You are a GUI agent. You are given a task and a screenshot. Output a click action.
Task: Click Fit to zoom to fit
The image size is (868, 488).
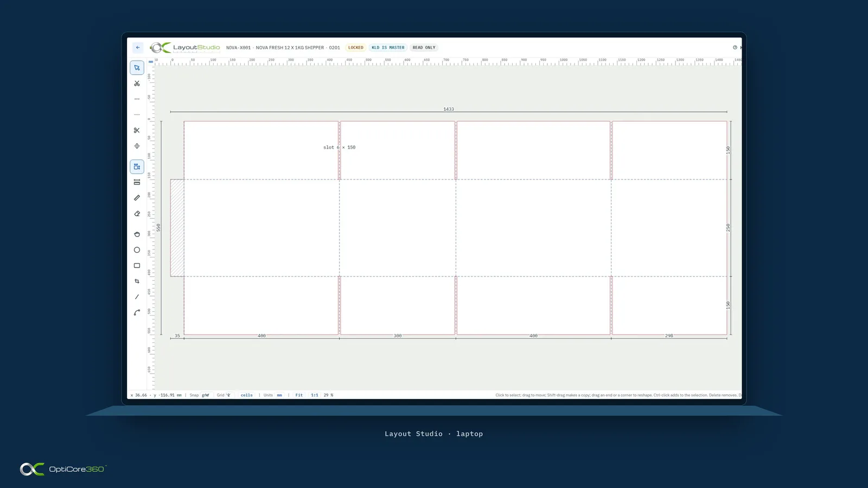click(299, 395)
